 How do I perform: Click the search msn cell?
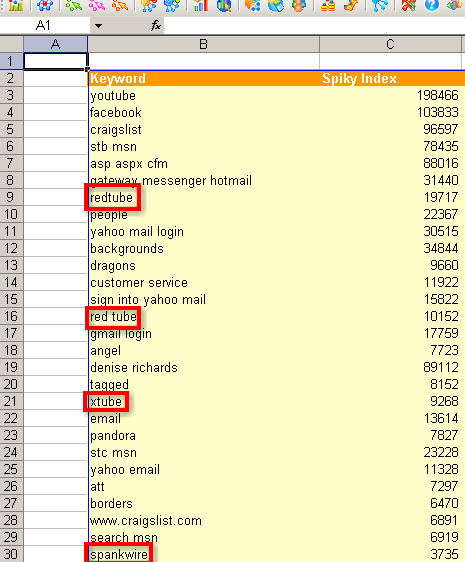click(203, 537)
